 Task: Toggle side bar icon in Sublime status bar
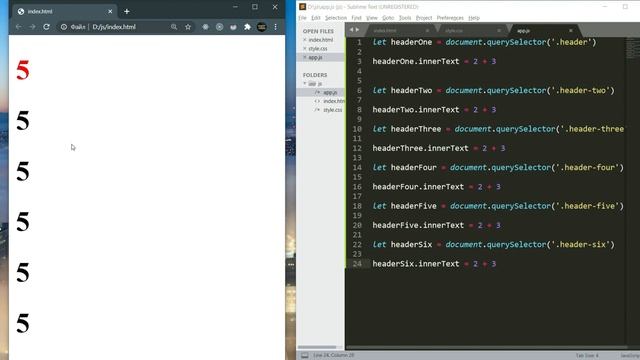(304, 356)
